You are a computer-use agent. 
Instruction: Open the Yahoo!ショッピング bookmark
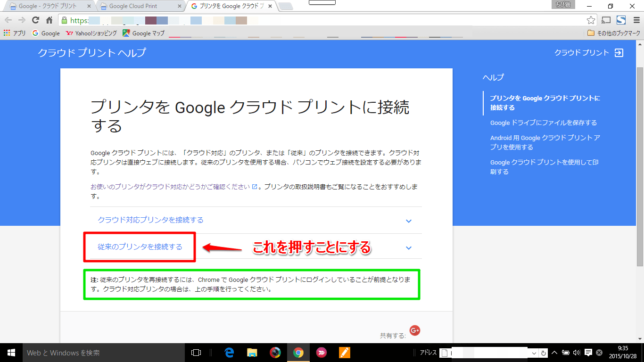point(91,33)
